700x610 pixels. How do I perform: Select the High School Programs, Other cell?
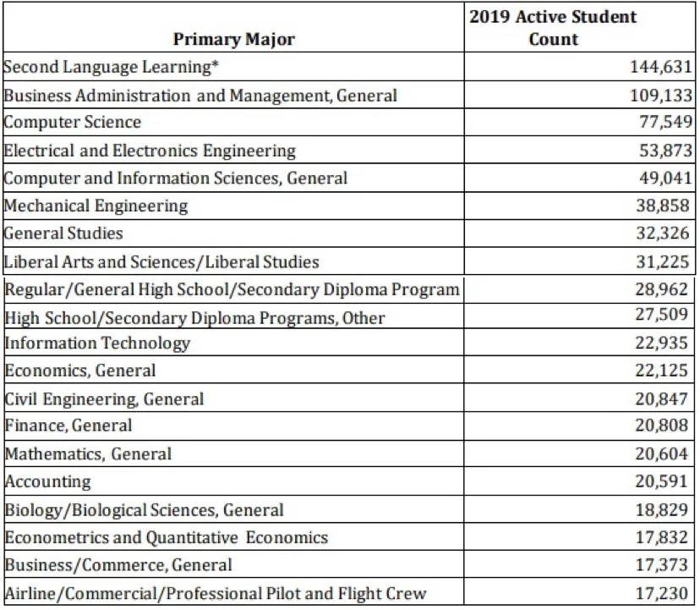195,318
